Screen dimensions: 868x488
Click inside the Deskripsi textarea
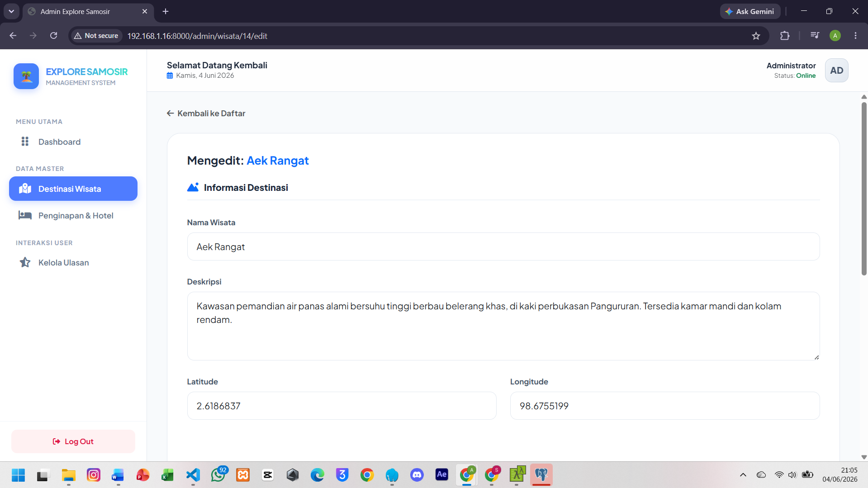(x=503, y=326)
